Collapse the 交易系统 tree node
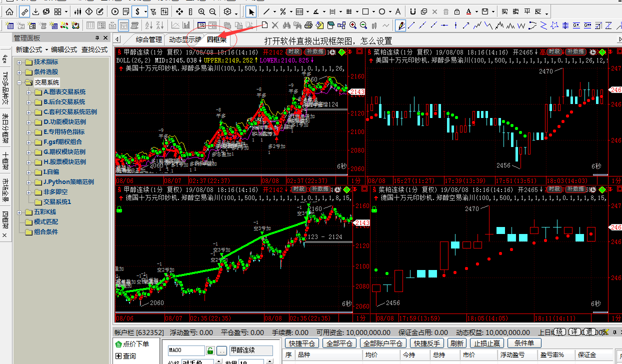622x364 pixels. tap(19, 82)
